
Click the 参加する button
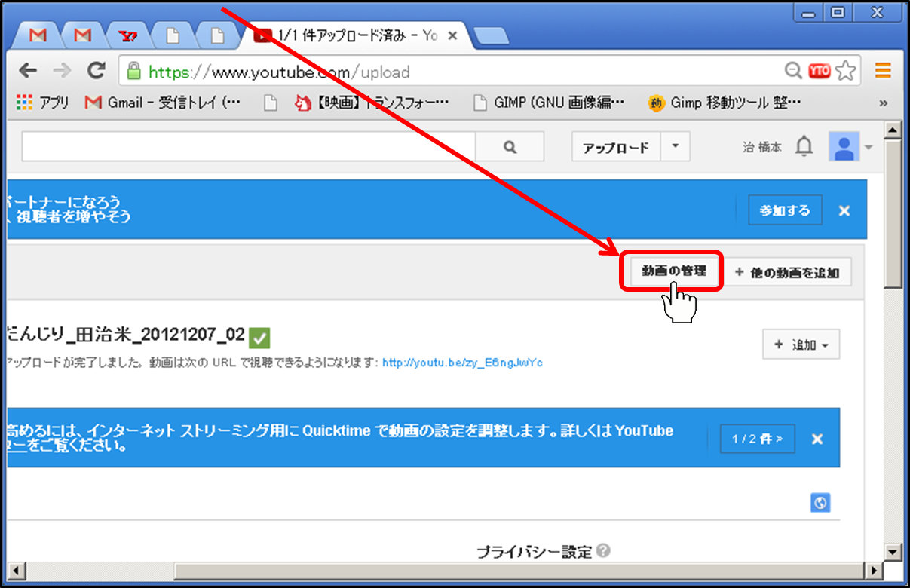point(785,210)
